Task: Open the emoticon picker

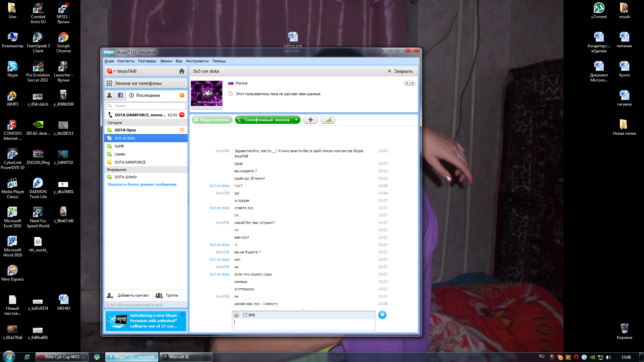Action: click(236, 315)
